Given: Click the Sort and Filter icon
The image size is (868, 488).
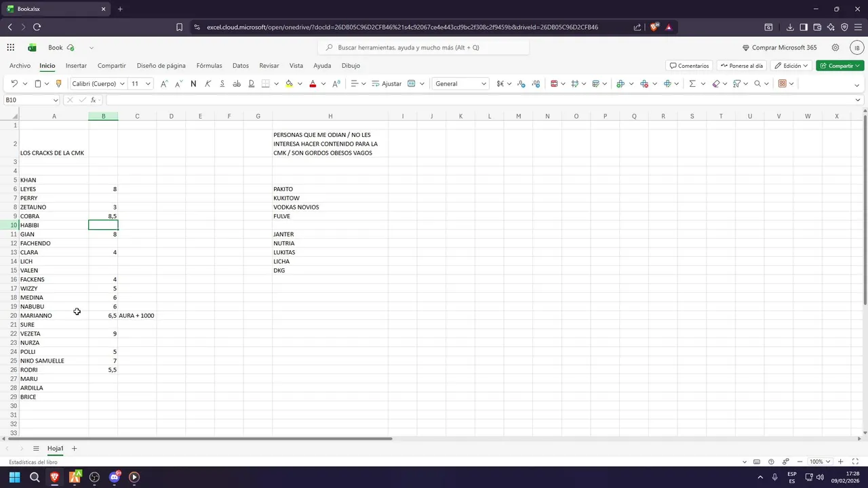Looking at the screenshot, I should pyautogui.click(x=736, y=83).
